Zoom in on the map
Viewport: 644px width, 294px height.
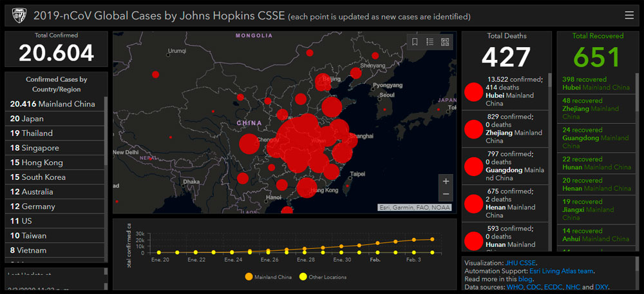[x=446, y=181]
